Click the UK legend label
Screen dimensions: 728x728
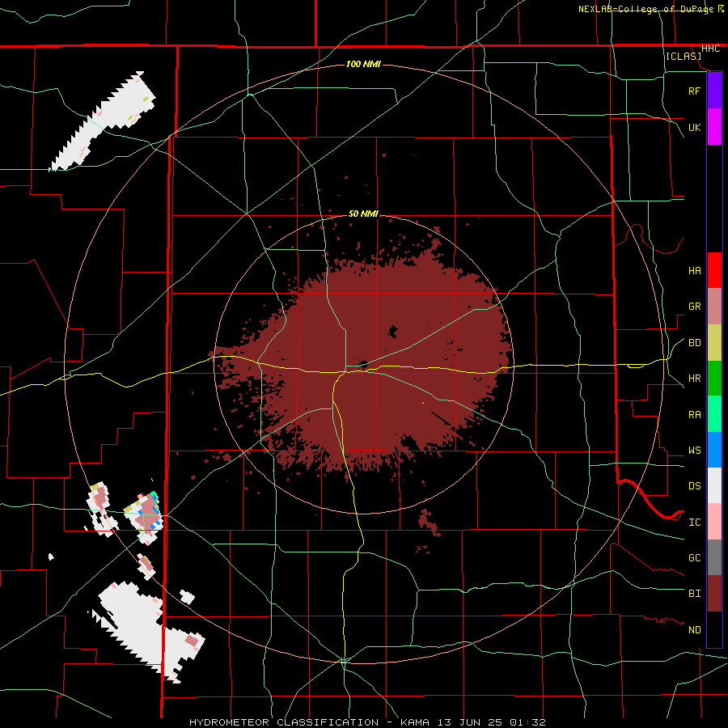click(694, 127)
